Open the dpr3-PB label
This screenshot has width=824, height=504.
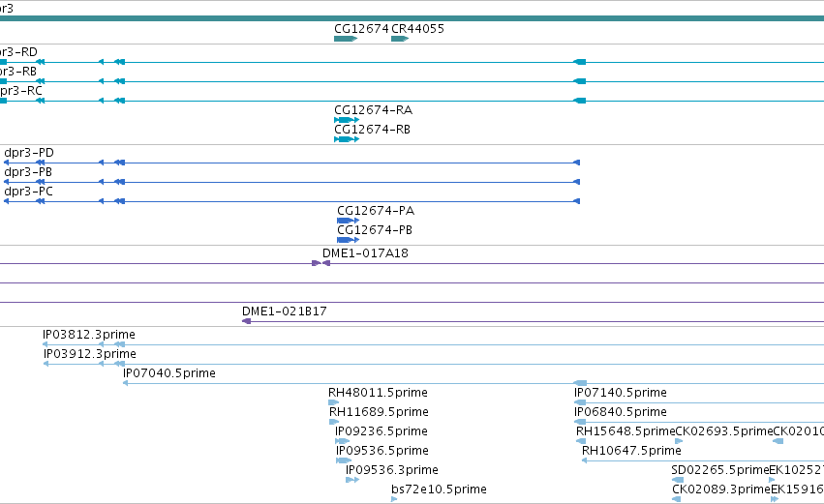pyautogui.click(x=28, y=172)
